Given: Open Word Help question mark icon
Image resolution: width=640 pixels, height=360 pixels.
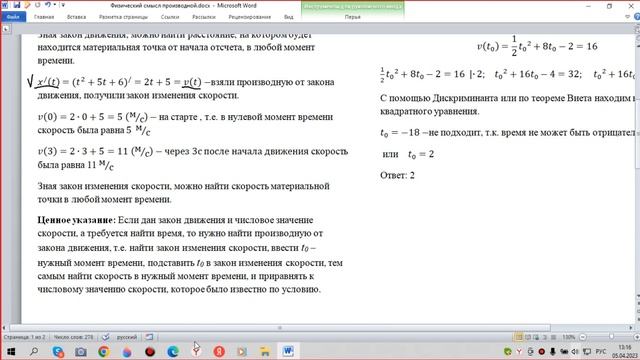Looking at the screenshot, I should pos(637,17).
